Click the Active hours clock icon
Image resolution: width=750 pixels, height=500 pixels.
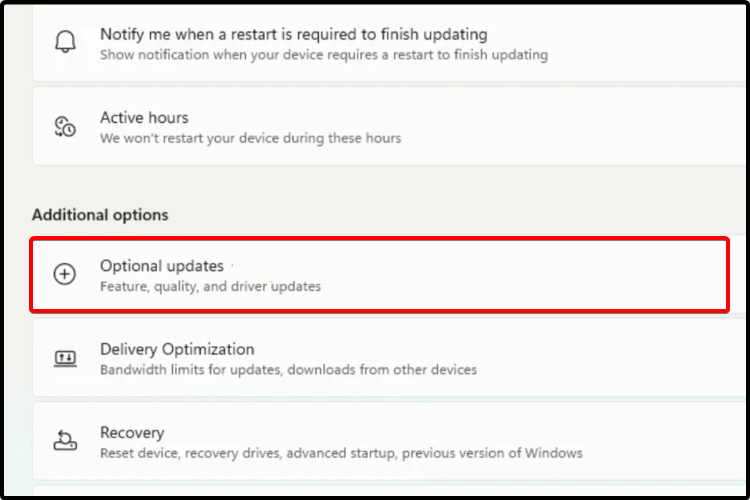coord(65,127)
